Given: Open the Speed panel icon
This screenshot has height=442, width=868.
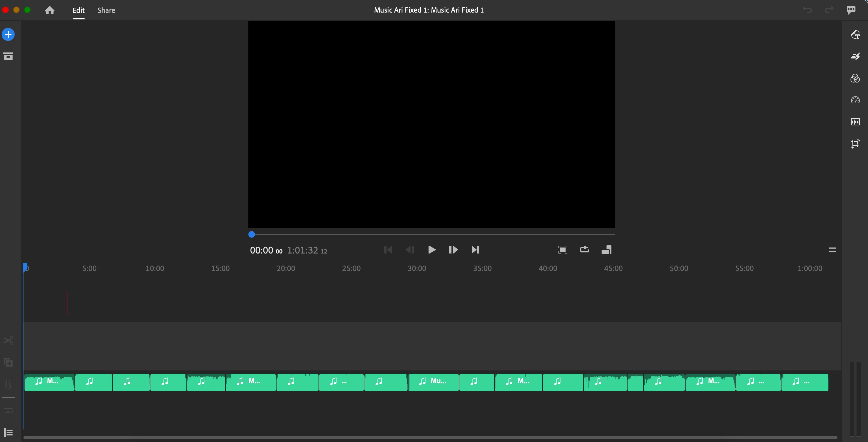Looking at the screenshot, I should point(855,100).
